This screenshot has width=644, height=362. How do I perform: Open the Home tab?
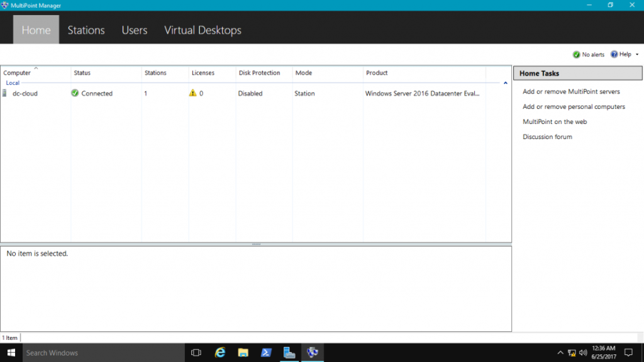tap(36, 30)
